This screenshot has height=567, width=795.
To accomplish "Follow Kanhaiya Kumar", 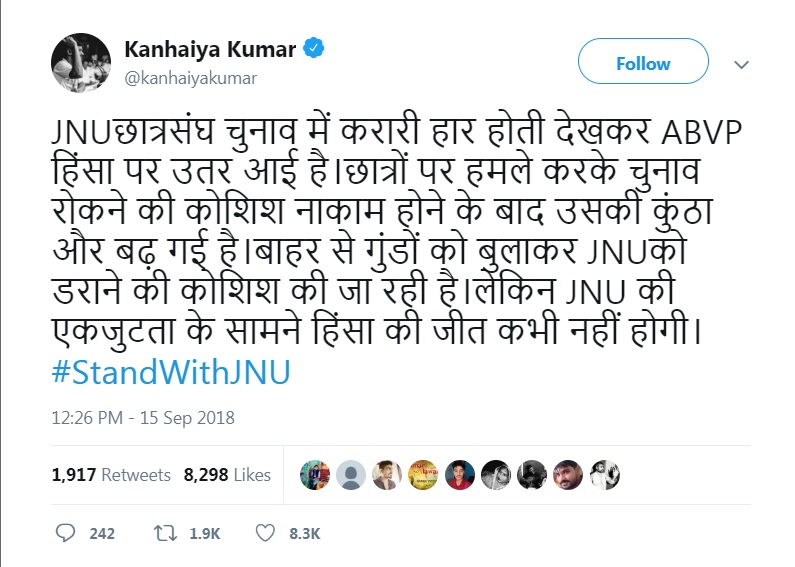I will [642, 64].
